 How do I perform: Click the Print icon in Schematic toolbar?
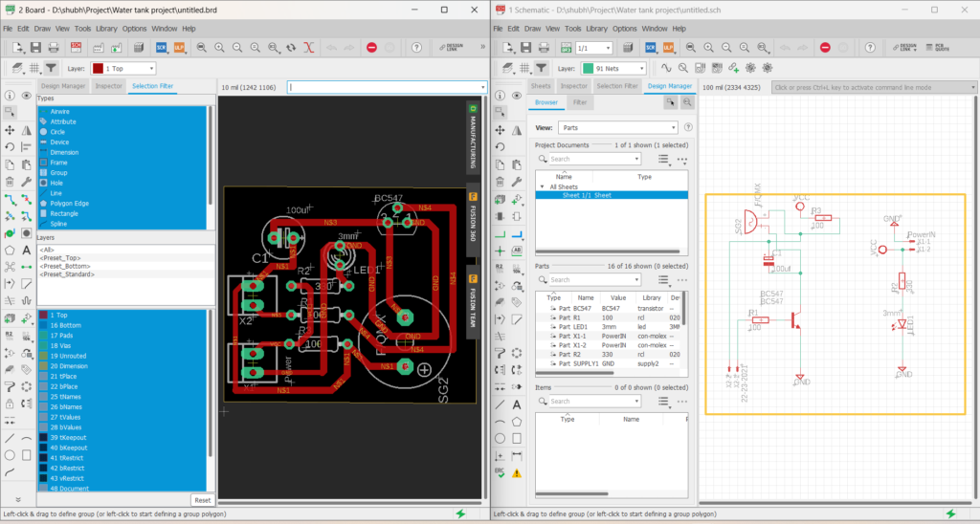(543, 47)
